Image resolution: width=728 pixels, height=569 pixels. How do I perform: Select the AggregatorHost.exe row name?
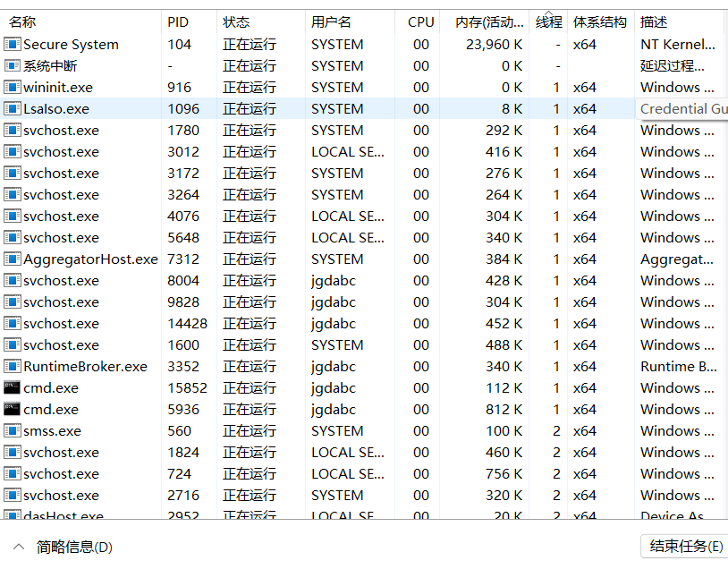point(90,259)
